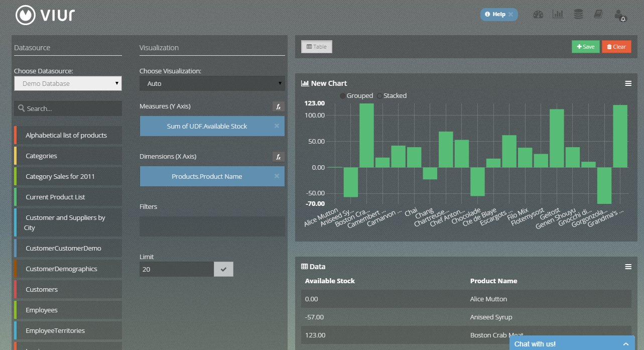Screen dimensions: 644x350
Task: Open the book documentation icon
Action: point(598,14)
